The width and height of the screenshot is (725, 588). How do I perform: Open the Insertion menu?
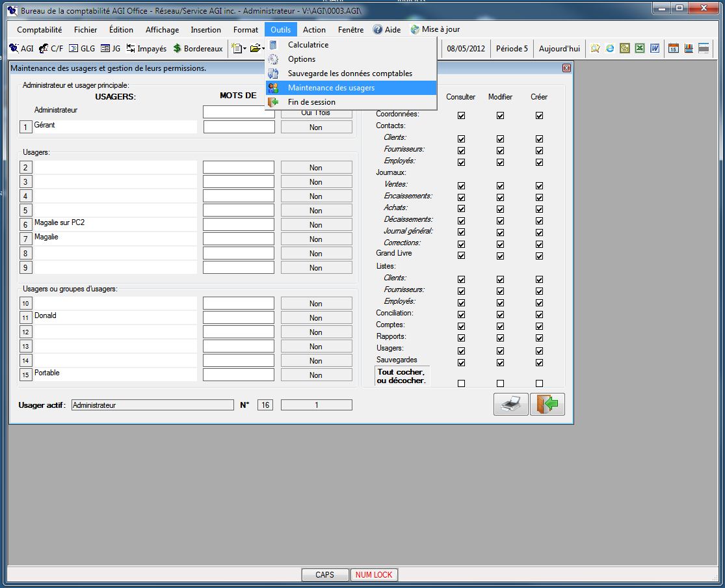[x=205, y=30]
